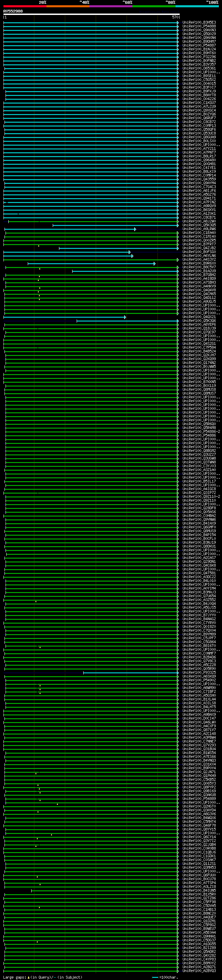Select the label UniRef100_B0LSX0
222x980 pixels.
[x=199, y=141]
